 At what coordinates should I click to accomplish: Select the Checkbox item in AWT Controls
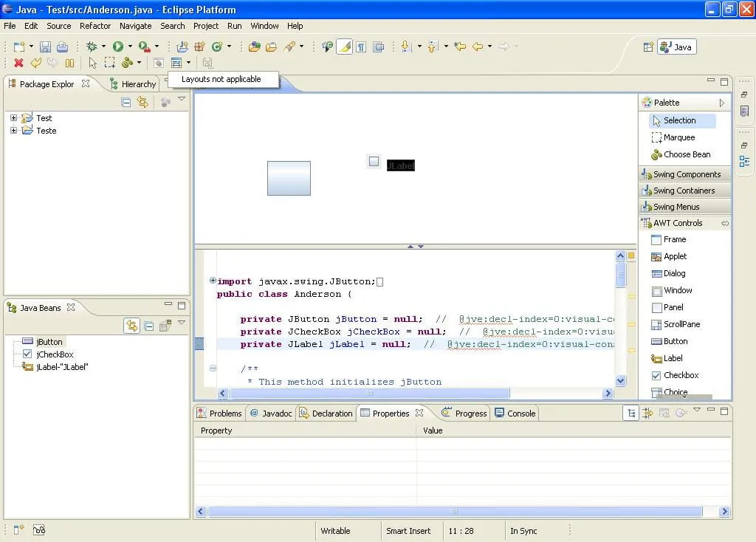pyautogui.click(x=680, y=375)
